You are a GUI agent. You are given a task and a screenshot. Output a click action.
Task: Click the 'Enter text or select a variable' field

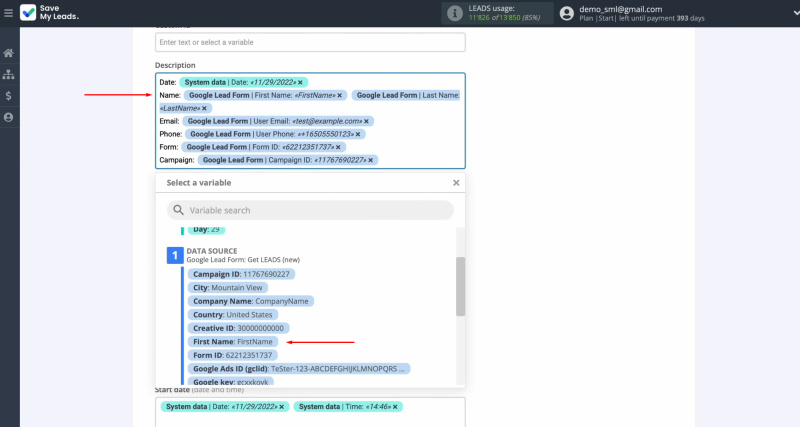(310, 42)
